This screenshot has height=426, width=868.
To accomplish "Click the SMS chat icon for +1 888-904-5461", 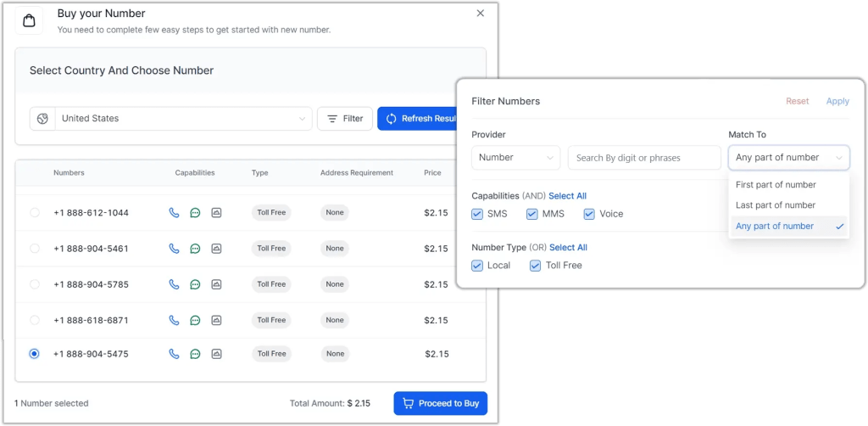I will [x=195, y=249].
